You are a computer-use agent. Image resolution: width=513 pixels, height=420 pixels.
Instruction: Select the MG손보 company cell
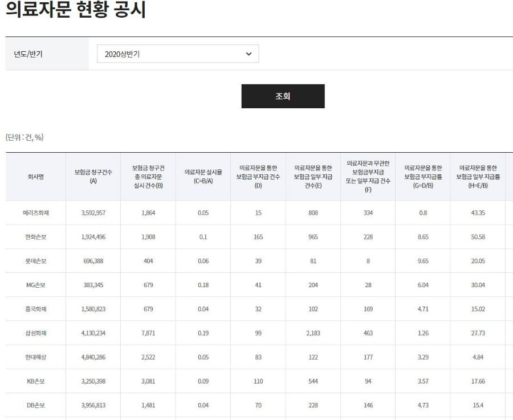[x=36, y=285]
